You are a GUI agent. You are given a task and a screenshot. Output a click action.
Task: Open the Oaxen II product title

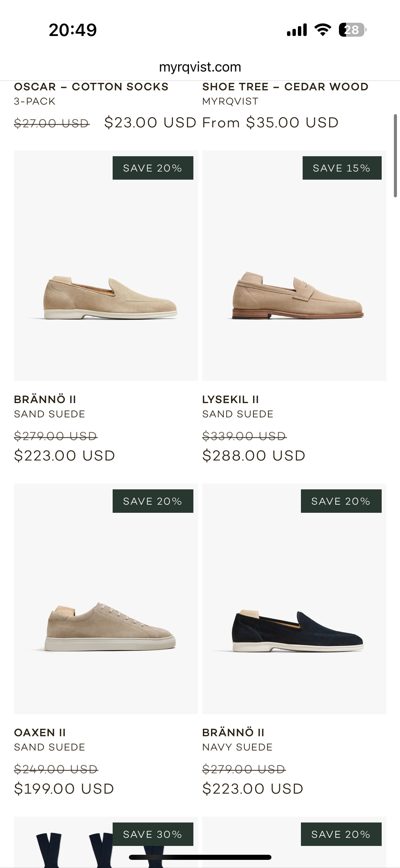[40, 733]
